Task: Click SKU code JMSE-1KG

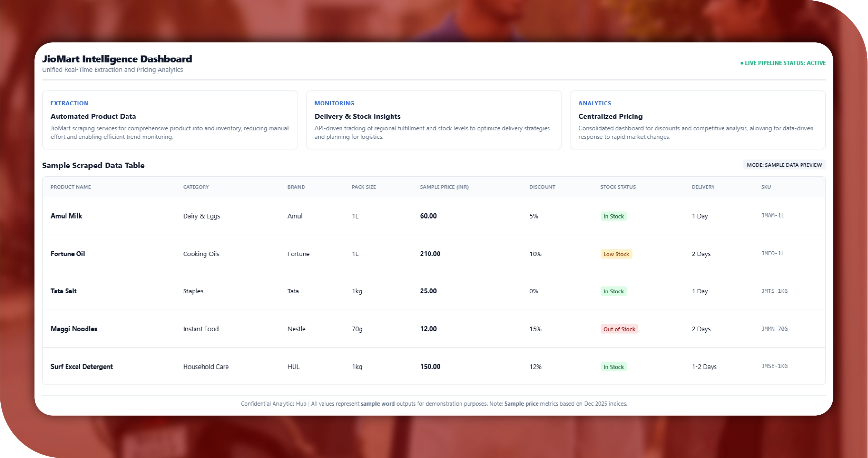Action: (774, 366)
